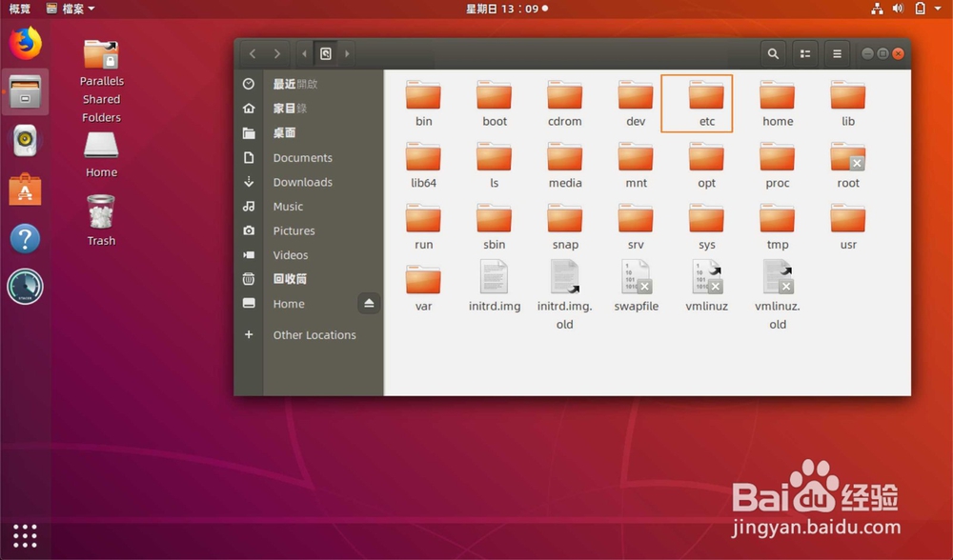Click path bar left scroll arrow
The width and height of the screenshot is (953, 560).
pos(305,53)
